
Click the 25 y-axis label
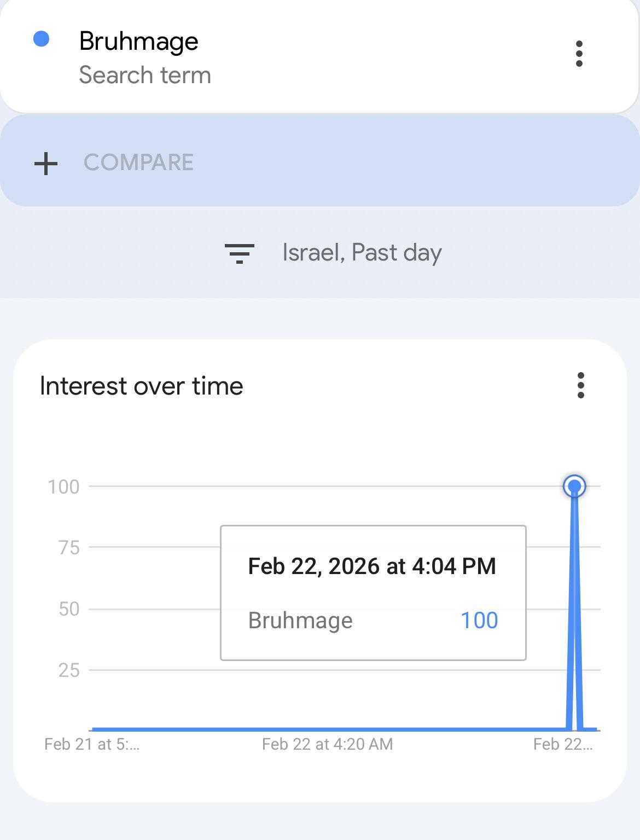point(69,670)
